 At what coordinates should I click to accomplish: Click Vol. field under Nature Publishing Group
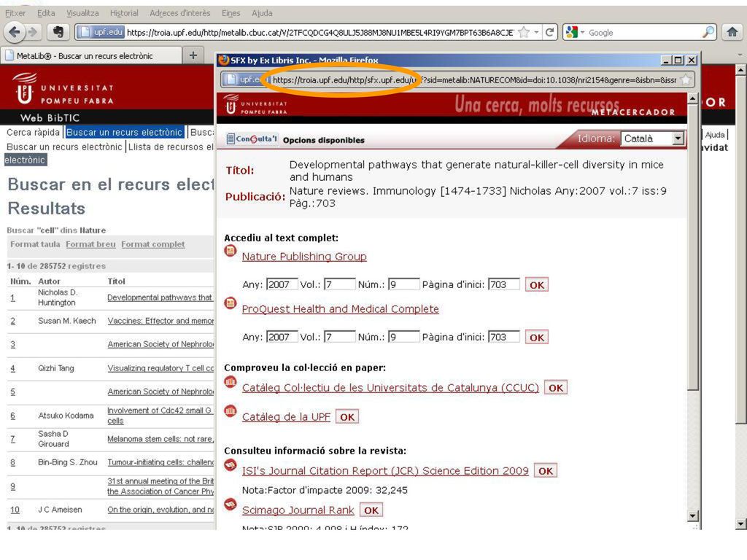coord(340,284)
